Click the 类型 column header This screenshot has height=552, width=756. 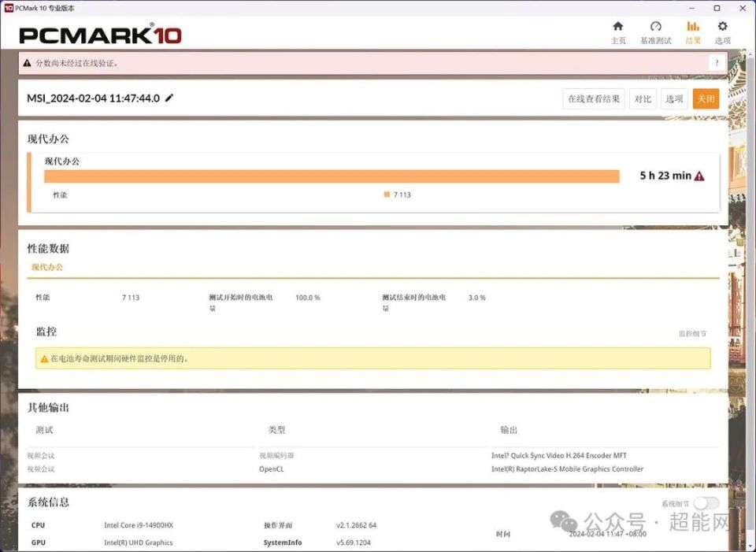click(276, 430)
